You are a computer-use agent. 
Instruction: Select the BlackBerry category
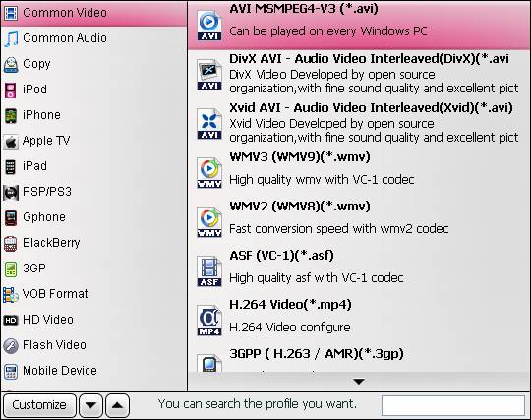[93, 244]
